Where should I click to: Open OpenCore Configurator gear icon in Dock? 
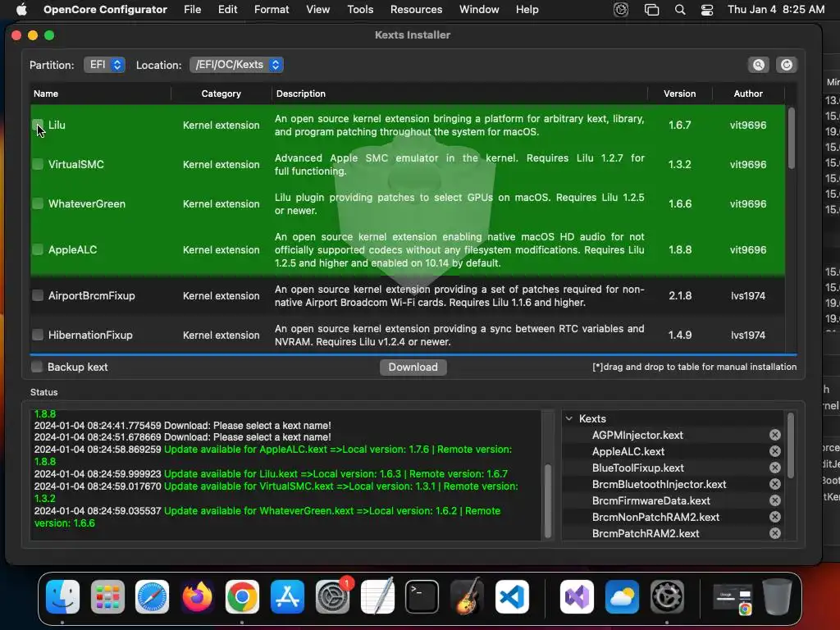pyautogui.click(x=667, y=596)
